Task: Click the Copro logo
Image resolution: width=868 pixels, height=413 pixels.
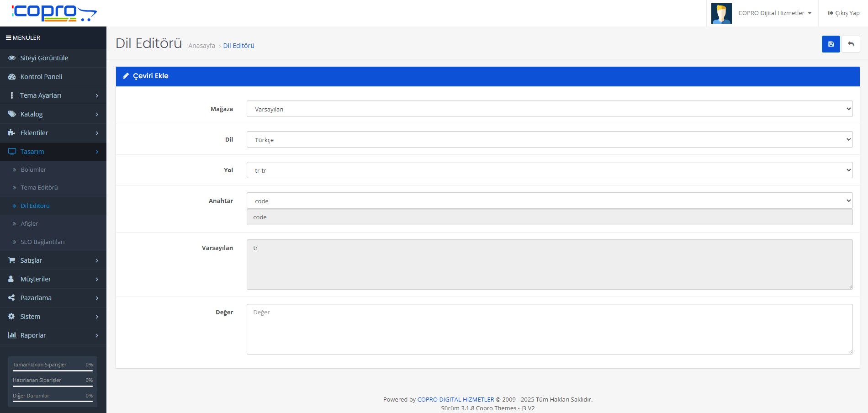Action: [54, 13]
